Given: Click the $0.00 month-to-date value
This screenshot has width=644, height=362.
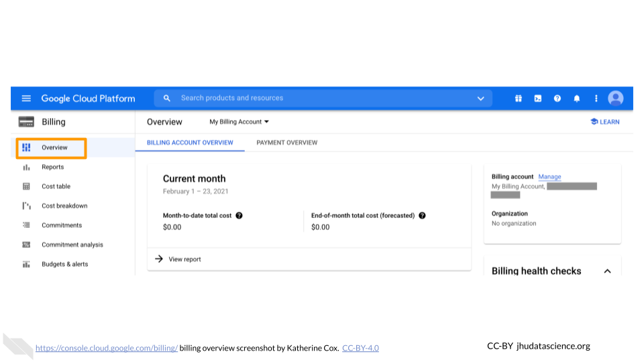Looking at the screenshot, I should [172, 227].
